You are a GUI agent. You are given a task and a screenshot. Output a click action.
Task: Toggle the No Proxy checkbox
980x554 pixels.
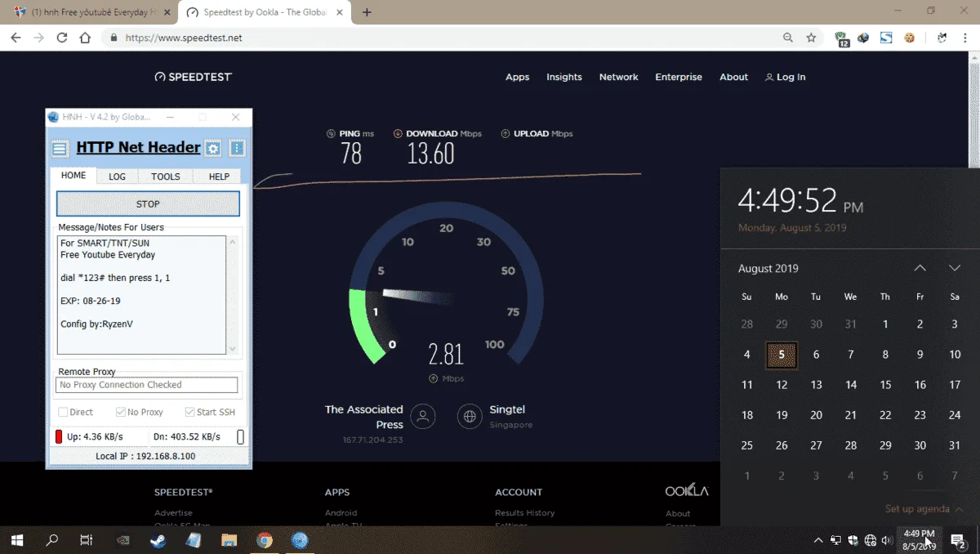tap(121, 413)
